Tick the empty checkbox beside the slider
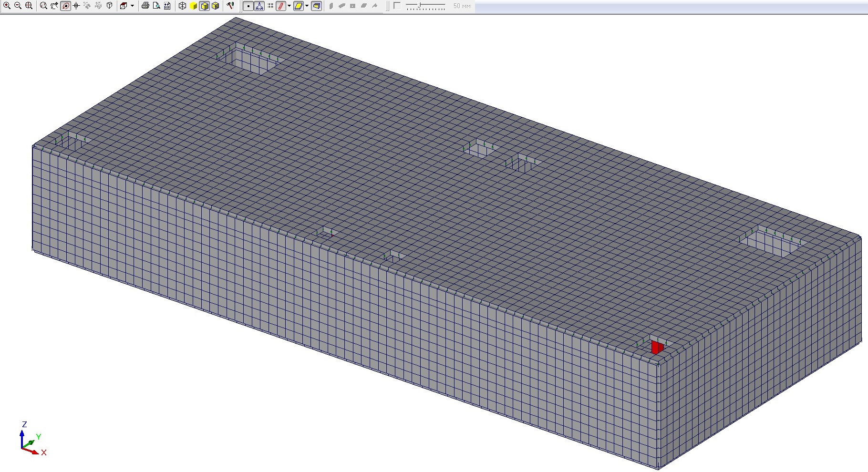The height and width of the screenshot is (472, 868). [x=397, y=6]
